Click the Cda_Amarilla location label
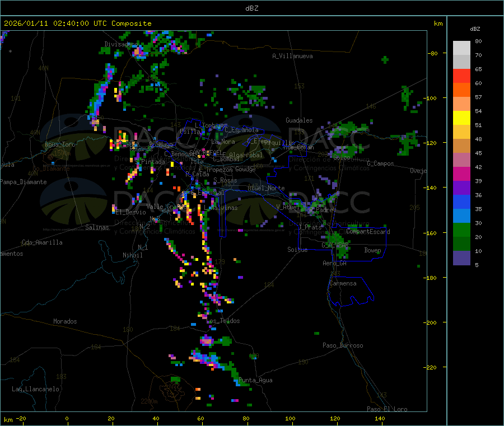Image resolution: width=504 pixels, height=426 pixels. click(42, 242)
